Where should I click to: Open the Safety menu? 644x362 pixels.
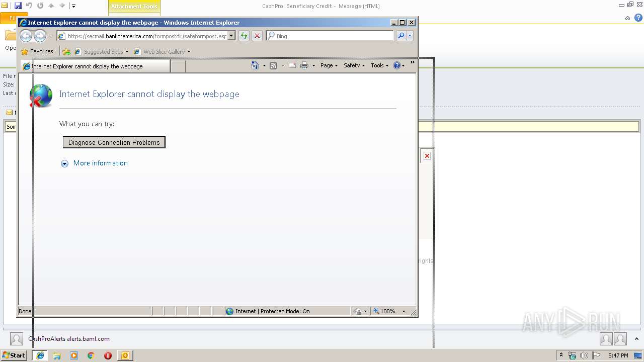pyautogui.click(x=354, y=65)
